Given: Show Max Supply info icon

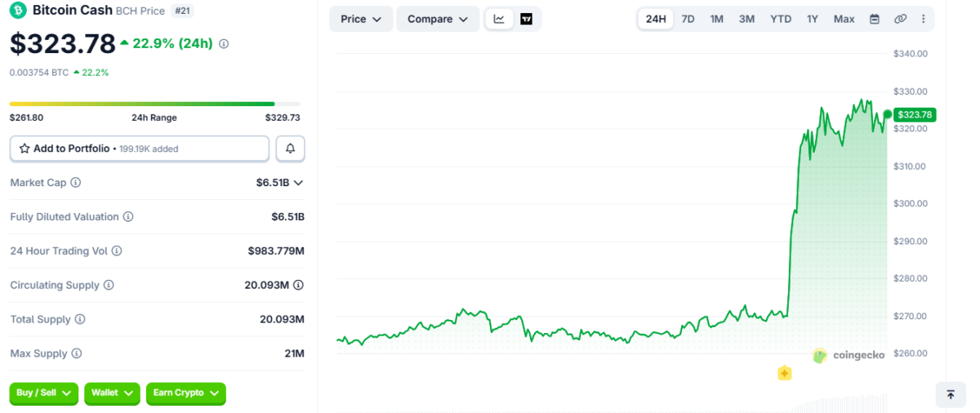Looking at the screenshot, I should pyautogui.click(x=77, y=354).
